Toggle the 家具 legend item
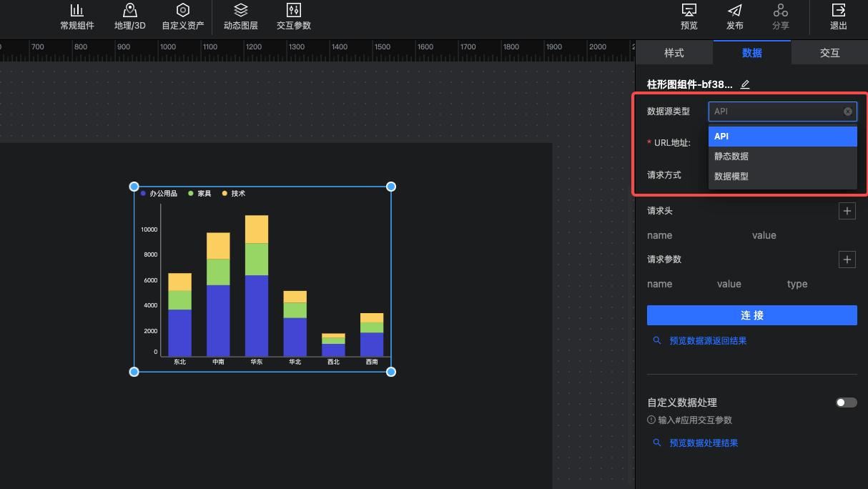This screenshot has width=868, height=489. tap(199, 194)
